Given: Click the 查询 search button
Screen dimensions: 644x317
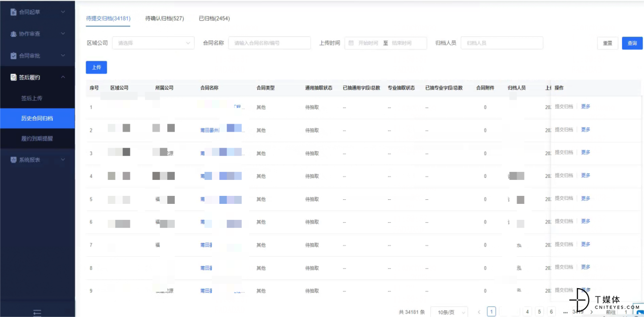Looking at the screenshot, I should [632, 43].
